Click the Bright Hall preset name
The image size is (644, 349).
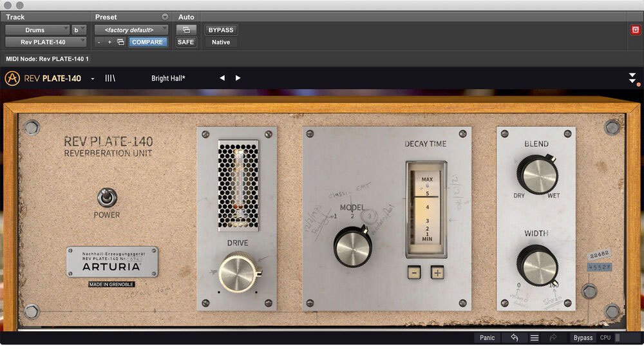[x=168, y=79]
